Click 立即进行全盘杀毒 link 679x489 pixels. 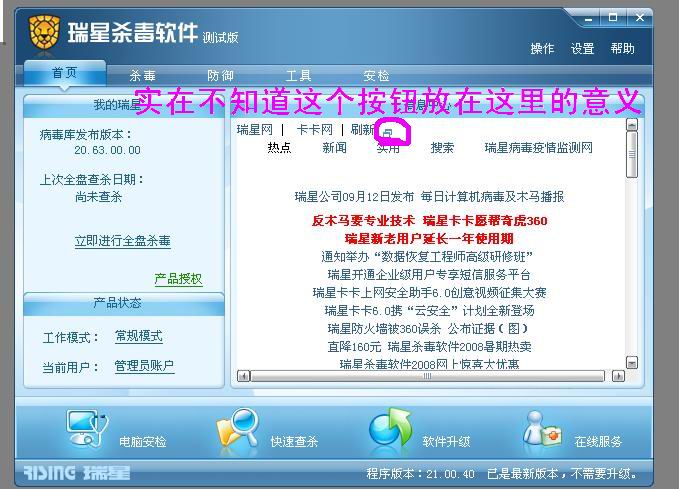(123, 241)
